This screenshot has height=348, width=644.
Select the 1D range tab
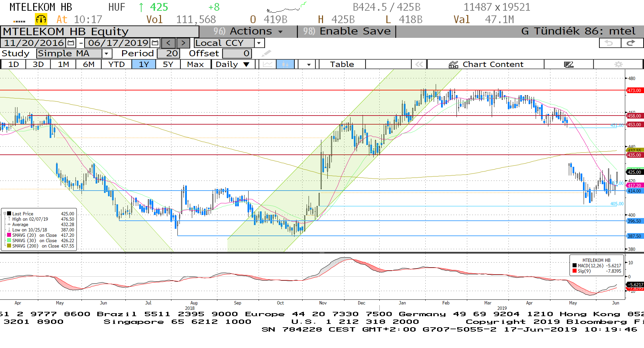pyautogui.click(x=13, y=64)
